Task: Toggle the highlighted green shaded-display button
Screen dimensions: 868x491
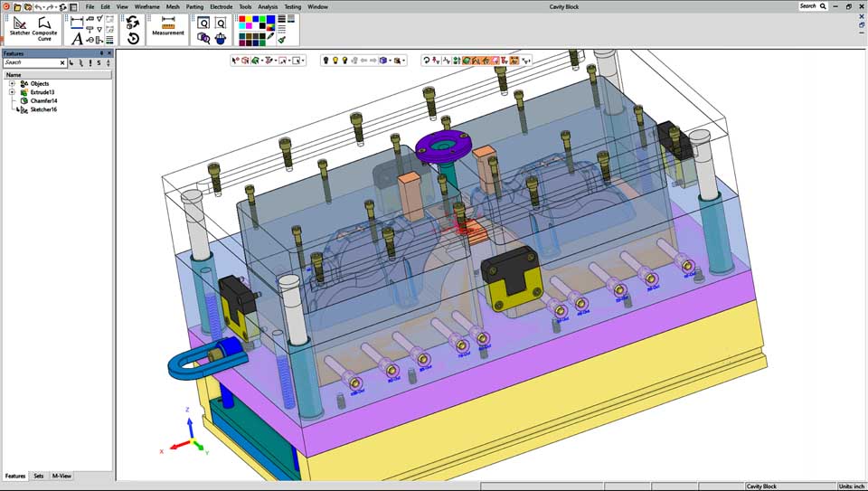Action: 467,61
